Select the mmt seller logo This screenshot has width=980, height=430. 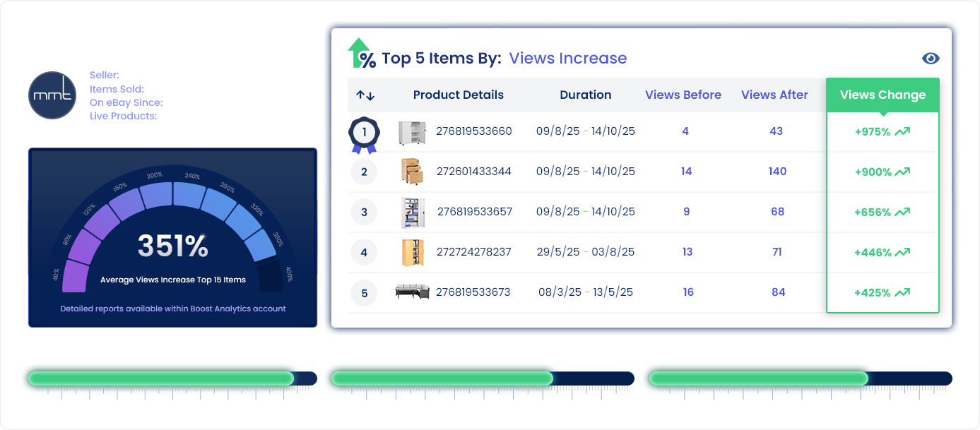point(52,95)
